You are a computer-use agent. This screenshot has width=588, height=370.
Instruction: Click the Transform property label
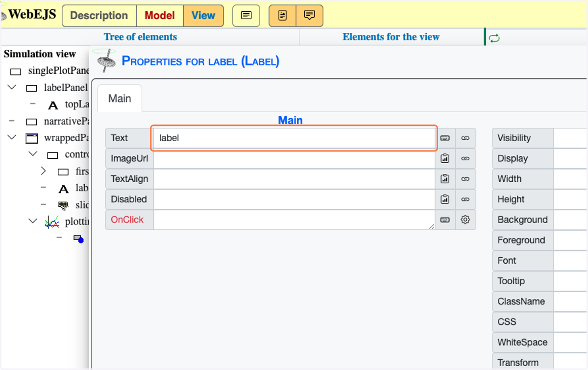coord(523,362)
